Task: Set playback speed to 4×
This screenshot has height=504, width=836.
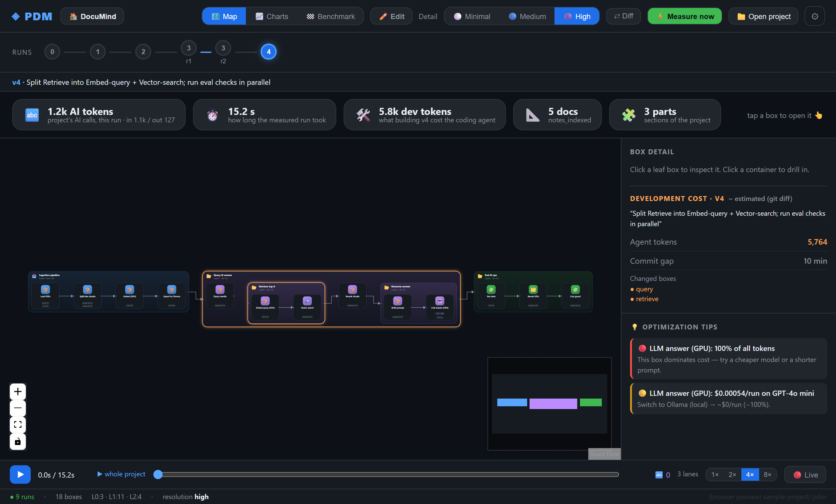Action: tap(750, 474)
